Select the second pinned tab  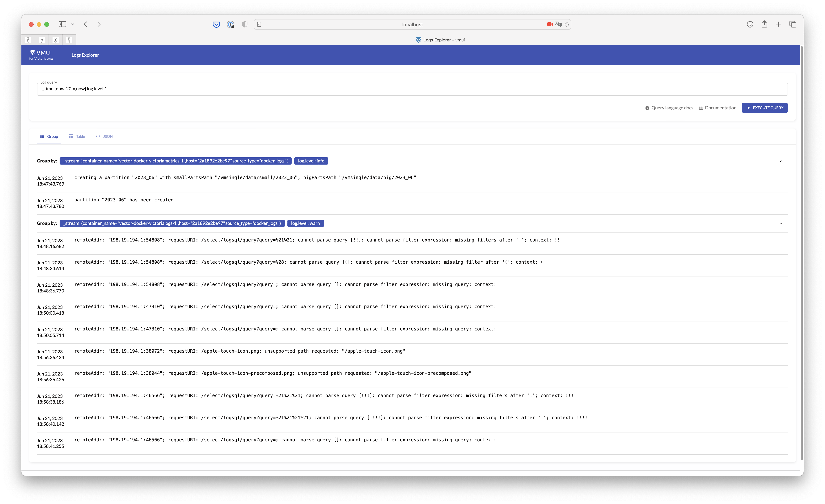pyautogui.click(x=42, y=40)
